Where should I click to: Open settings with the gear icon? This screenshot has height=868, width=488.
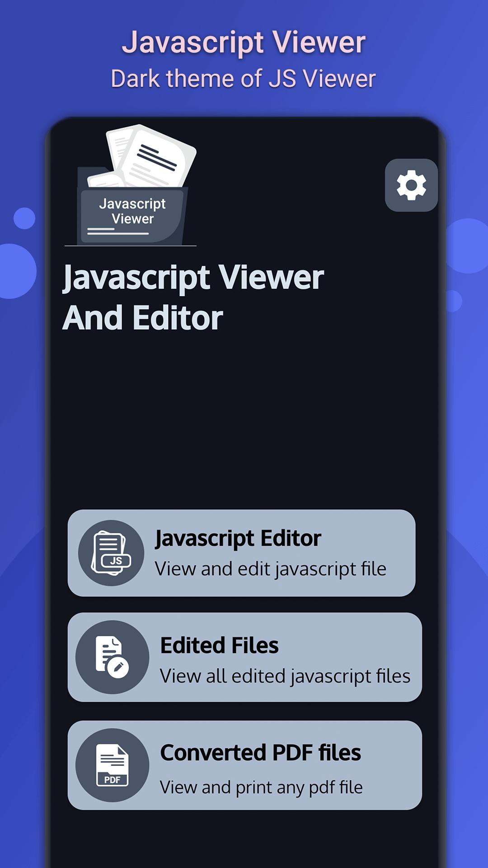(411, 185)
